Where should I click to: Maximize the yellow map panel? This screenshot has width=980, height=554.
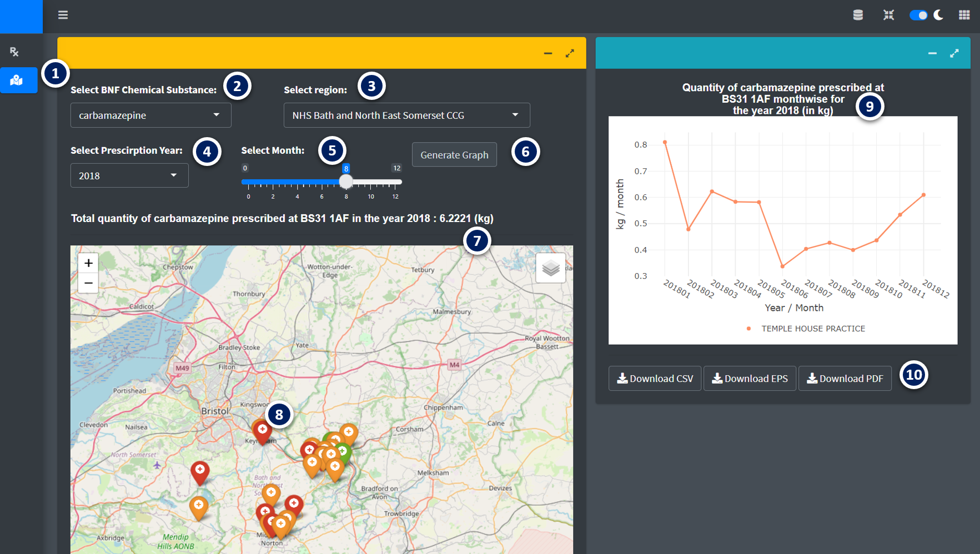tap(570, 53)
